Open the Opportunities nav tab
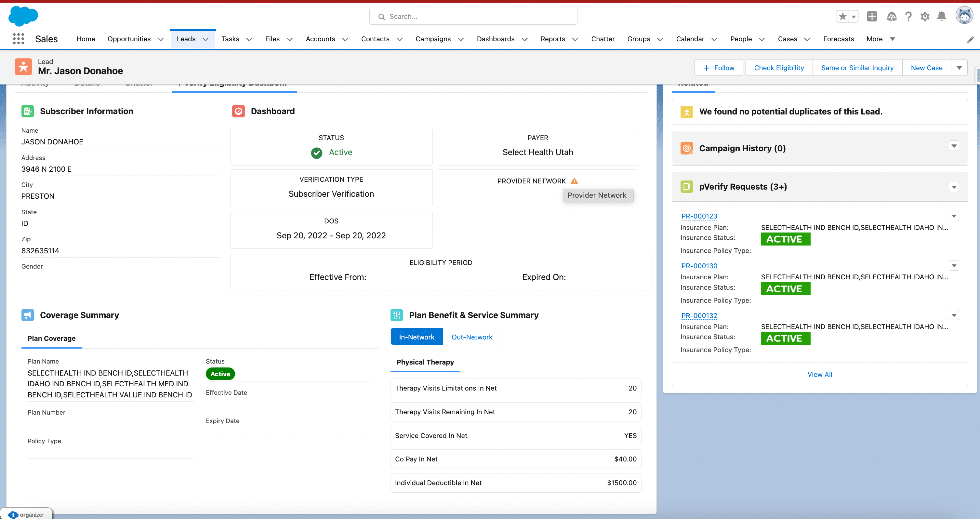980x519 pixels. [x=129, y=39]
